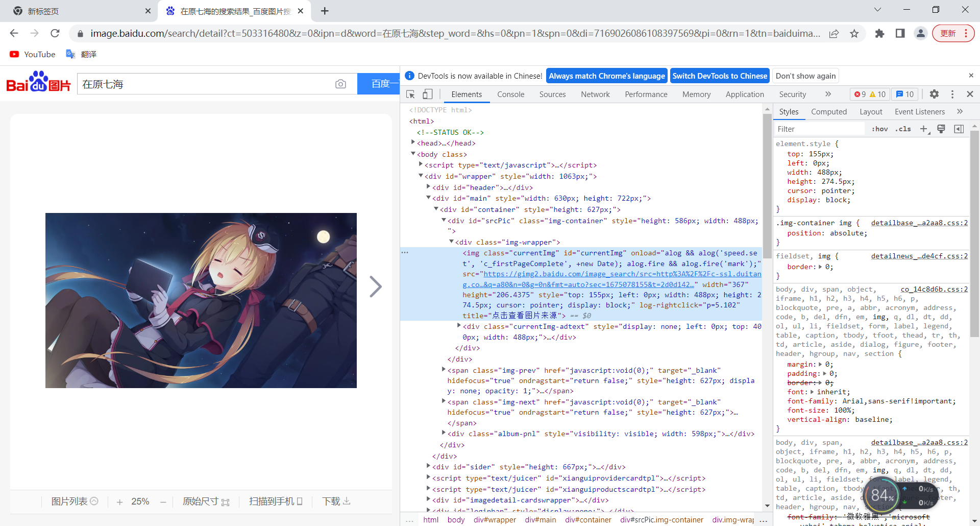980x526 pixels.
Task: Click the 10 issues message counter
Action: pyautogui.click(x=905, y=94)
